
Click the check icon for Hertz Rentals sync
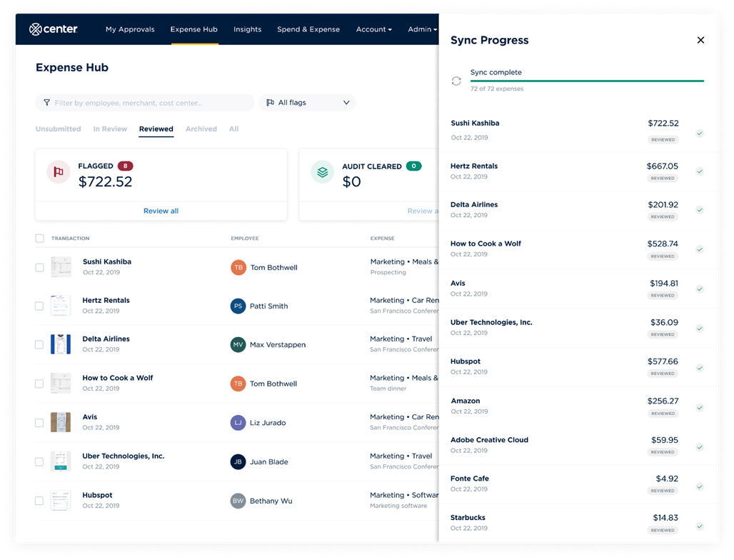coord(700,171)
